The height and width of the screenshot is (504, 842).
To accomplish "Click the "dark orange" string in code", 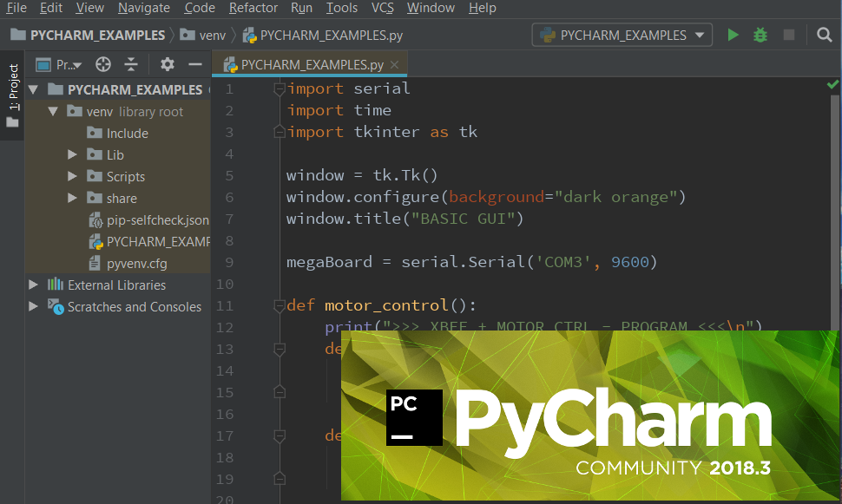I will coord(616,197).
